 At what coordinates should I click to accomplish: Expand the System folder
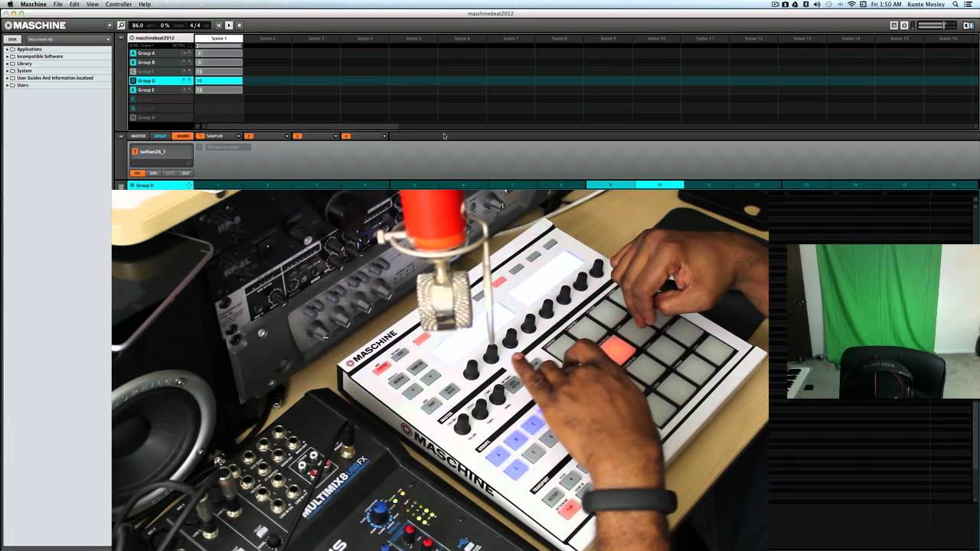7,70
